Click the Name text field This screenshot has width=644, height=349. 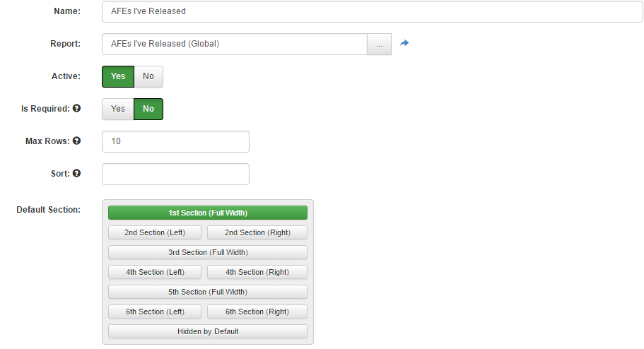[371, 11]
